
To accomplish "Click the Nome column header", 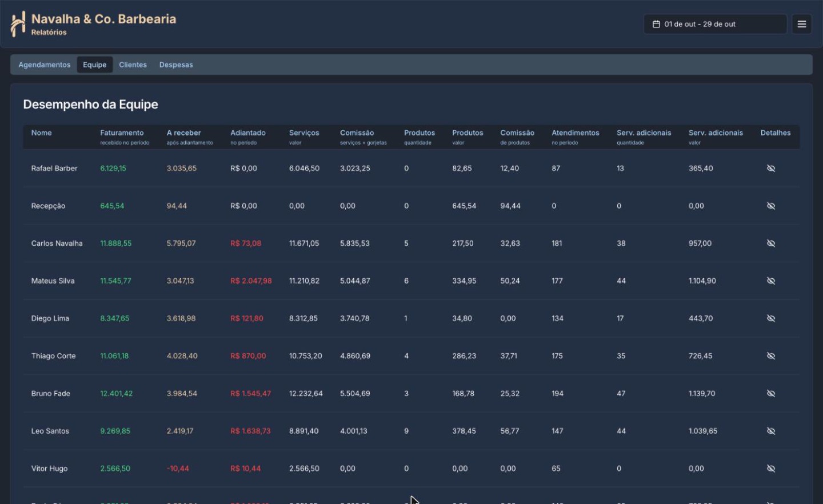I will pyautogui.click(x=42, y=133).
